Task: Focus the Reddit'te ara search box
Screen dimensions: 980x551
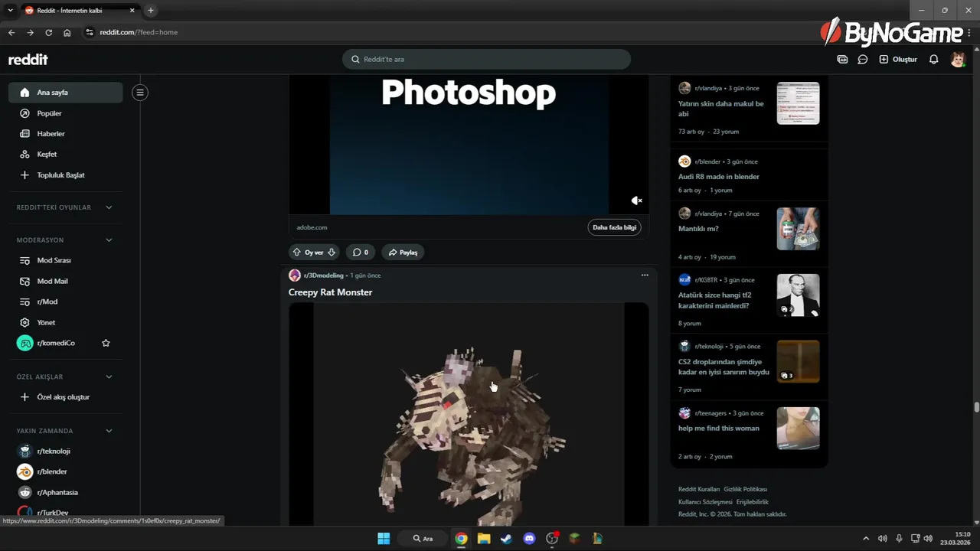Action: pyautogui.click(x=486, y=60)
